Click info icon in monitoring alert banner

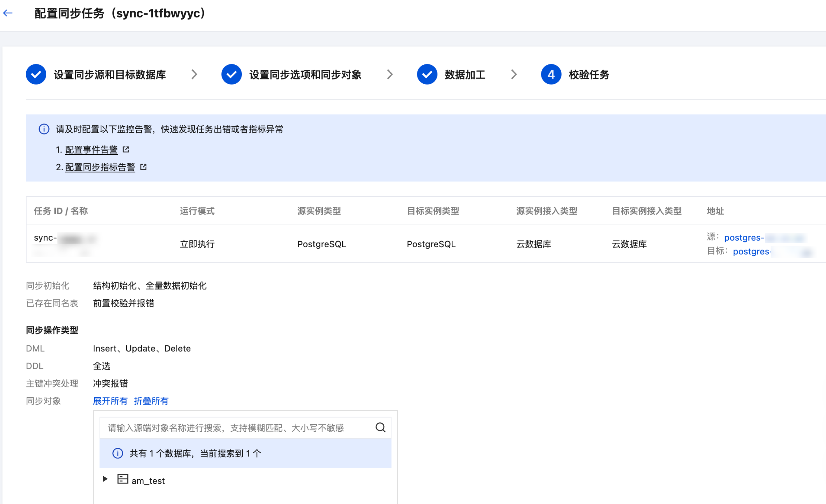(44, 129)
